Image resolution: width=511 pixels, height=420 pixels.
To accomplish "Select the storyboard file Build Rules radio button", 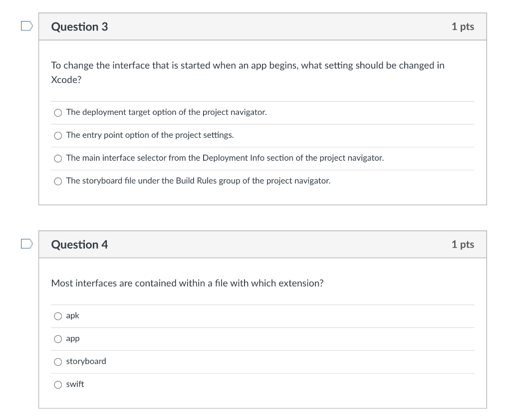I will (x=58, y=181).
